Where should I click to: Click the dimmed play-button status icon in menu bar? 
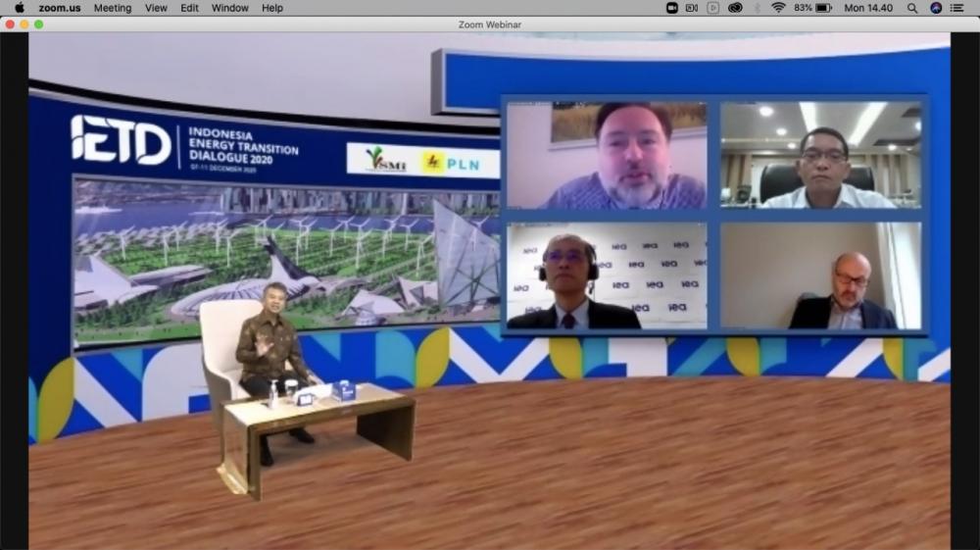click(713, 8)
